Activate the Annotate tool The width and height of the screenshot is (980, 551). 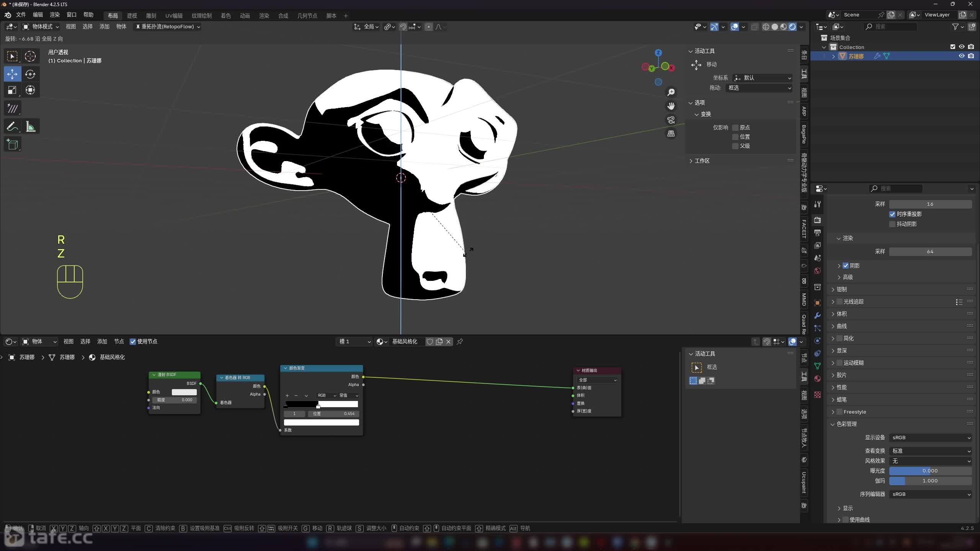(12, 127)
